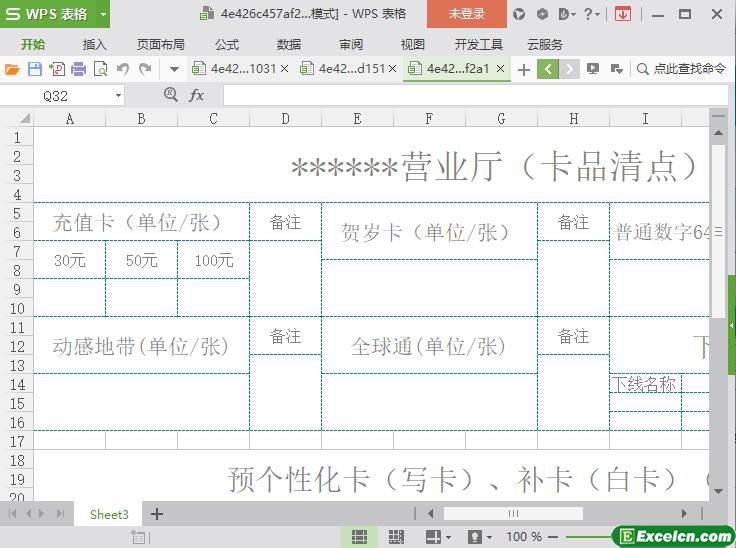Close the 4e42...f2a1 document tab
Image resolution: width=736 pixels, height=548 pixels.
[x=500, y=69]
